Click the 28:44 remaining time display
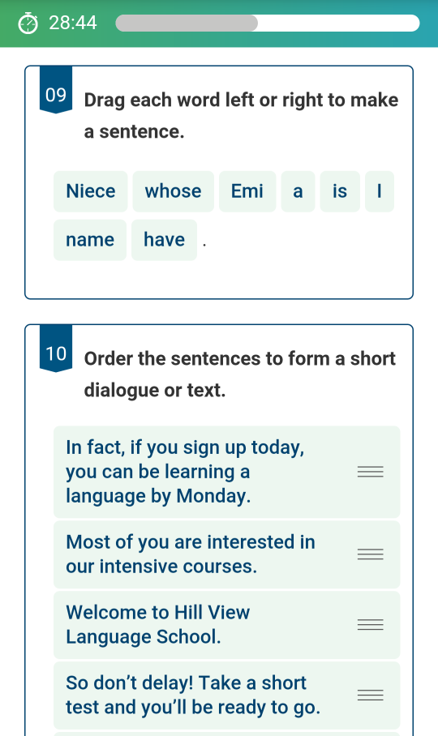Viewport: 438px width, 736px height. coord(73,23)
